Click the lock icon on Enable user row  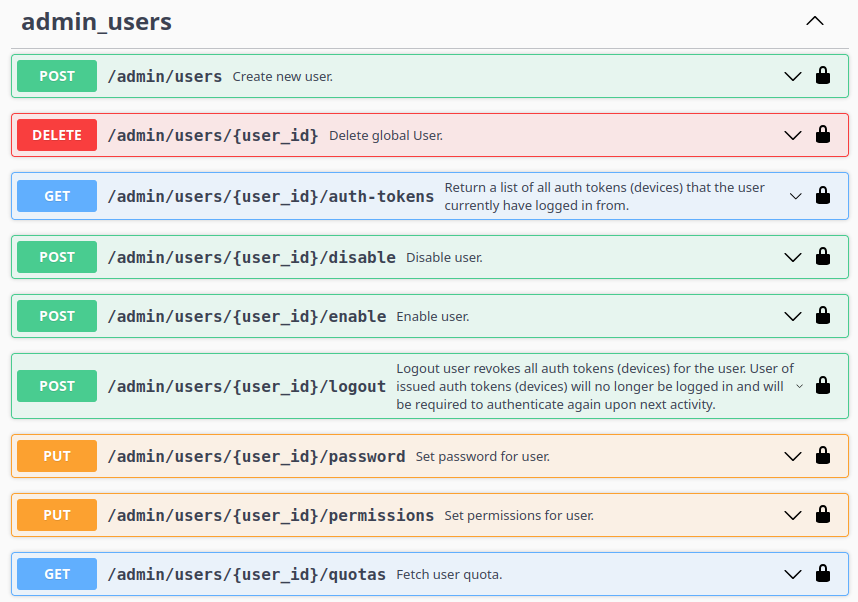pyautogui.click(x=823, y=316)
